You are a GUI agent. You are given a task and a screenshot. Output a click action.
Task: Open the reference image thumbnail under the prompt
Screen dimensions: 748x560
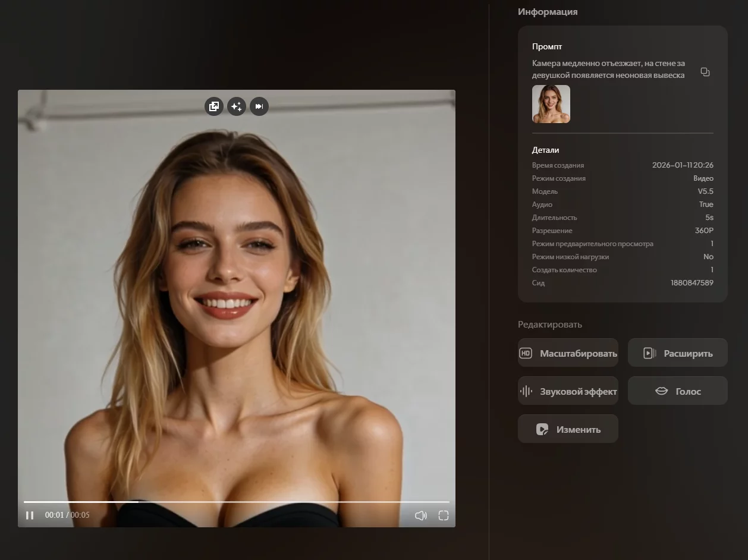pyautogui.click(x=551, y=104)
